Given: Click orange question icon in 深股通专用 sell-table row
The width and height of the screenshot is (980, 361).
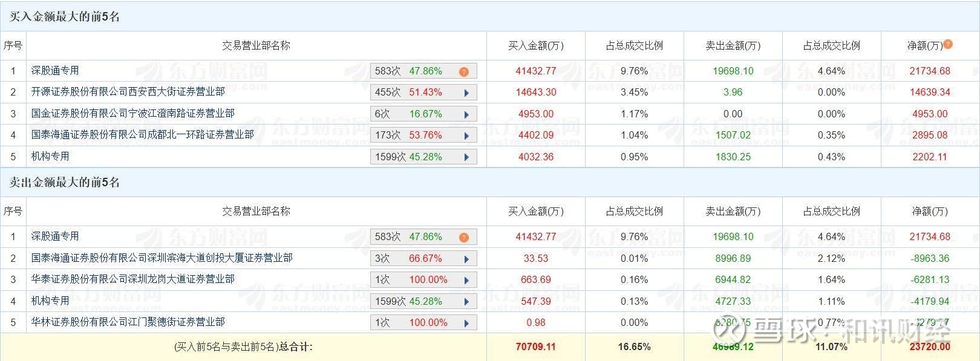Looking at the screenshot, I should [x=464, y=238].
